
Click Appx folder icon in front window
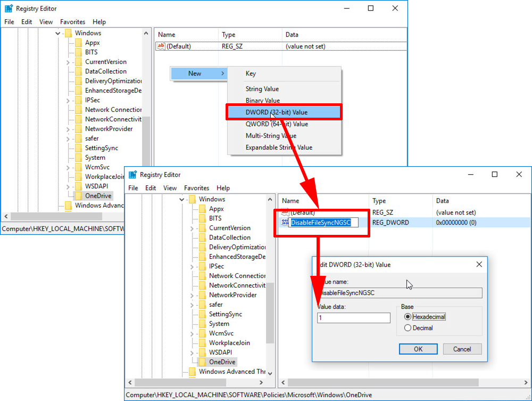202,209
